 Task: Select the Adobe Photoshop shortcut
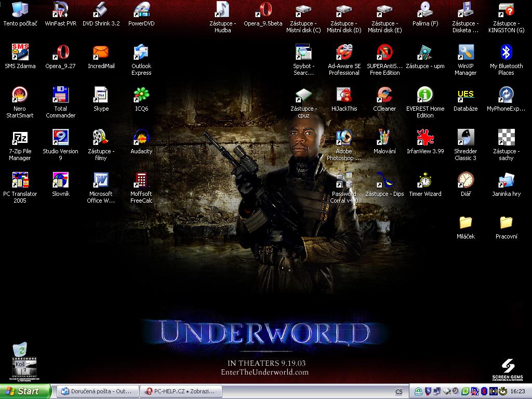344,138
